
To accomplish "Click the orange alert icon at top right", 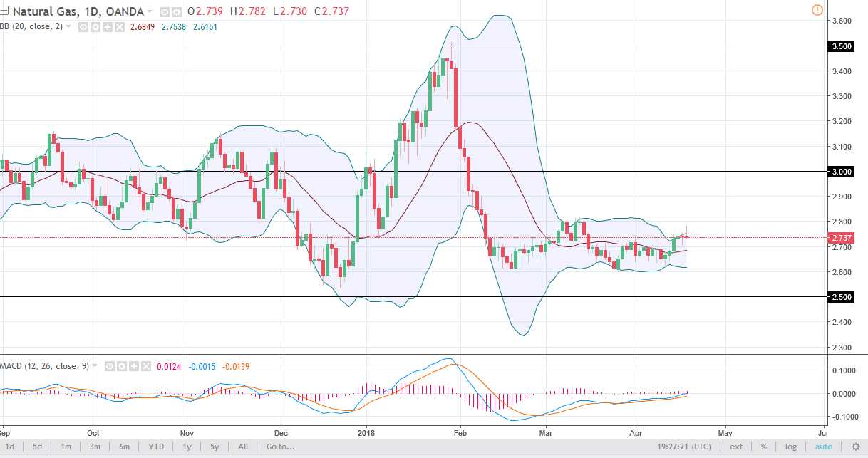I will click(817, 10).
